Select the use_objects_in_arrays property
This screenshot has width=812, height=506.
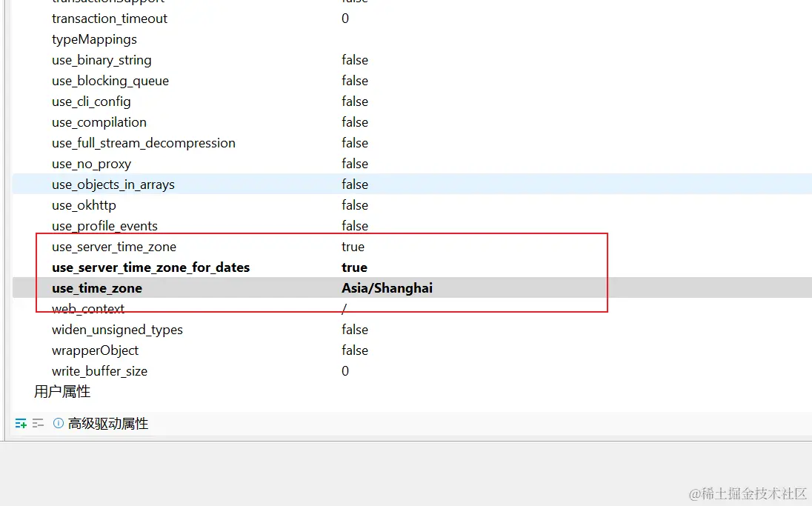tap(113, 184)
